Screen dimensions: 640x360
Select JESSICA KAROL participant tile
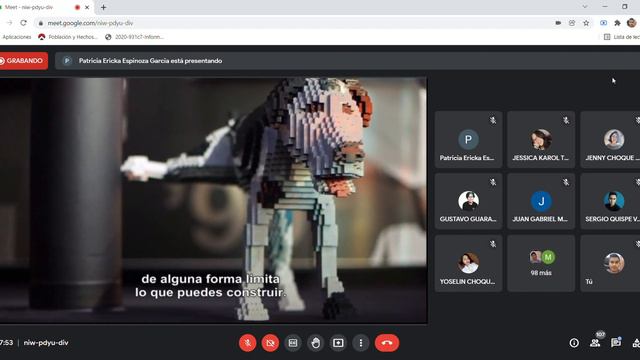[541, 140]
